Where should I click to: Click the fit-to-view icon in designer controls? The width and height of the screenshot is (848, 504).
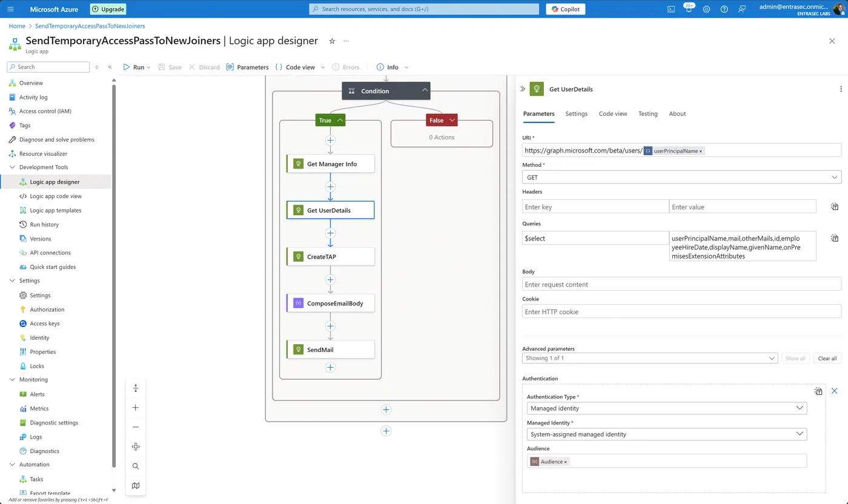click(136, 446)
